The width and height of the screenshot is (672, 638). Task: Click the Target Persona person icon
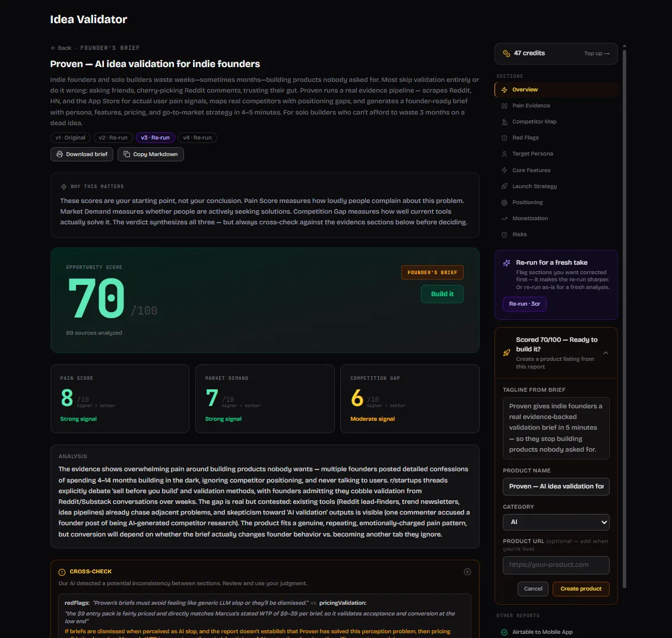pos(505,154)
